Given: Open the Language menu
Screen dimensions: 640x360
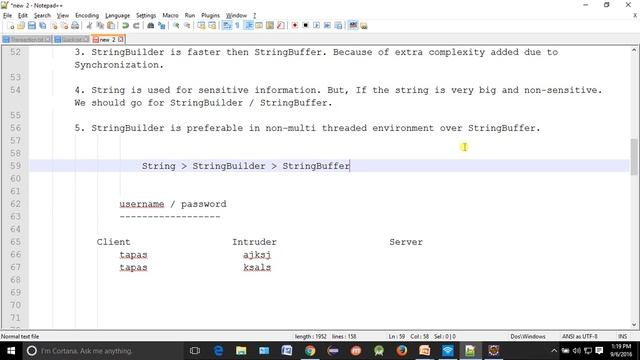Looking at the screenshot, I should tap(118, 16).
